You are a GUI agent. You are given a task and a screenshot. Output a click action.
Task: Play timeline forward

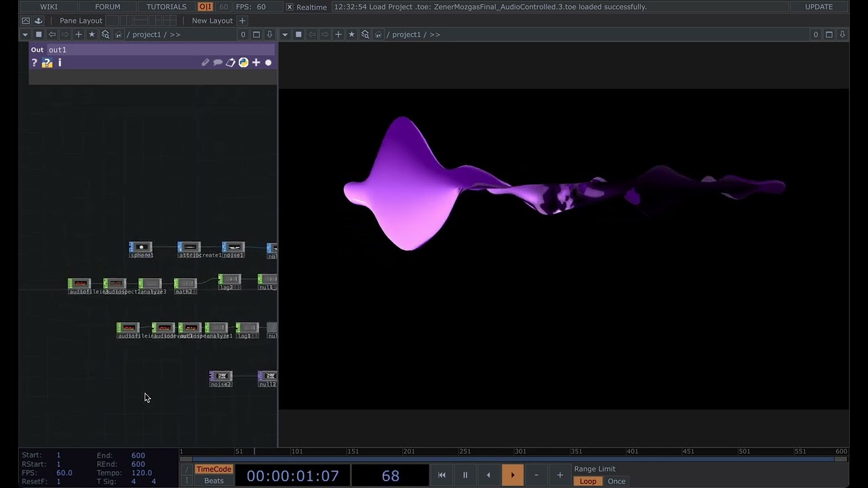(x=513, y=475)
